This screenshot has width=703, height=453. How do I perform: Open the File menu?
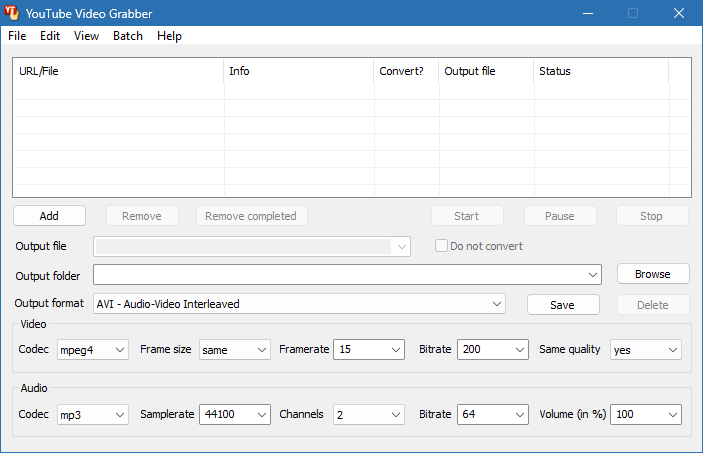(17, 36)
